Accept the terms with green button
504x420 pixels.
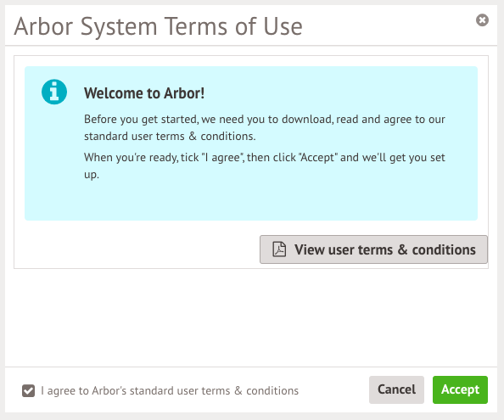460,389
